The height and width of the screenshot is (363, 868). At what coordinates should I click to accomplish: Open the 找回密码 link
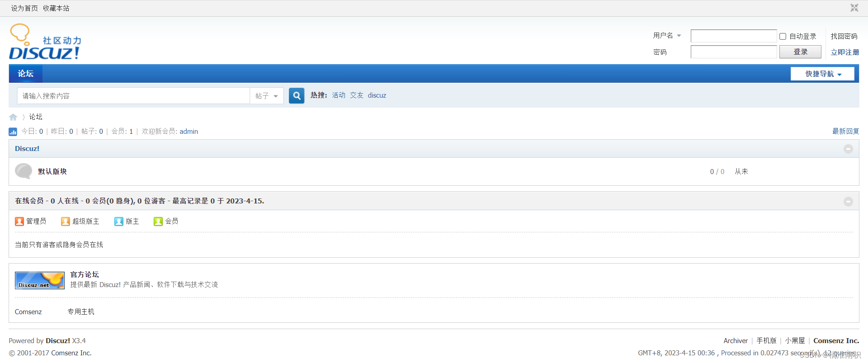tap(844, 36)
